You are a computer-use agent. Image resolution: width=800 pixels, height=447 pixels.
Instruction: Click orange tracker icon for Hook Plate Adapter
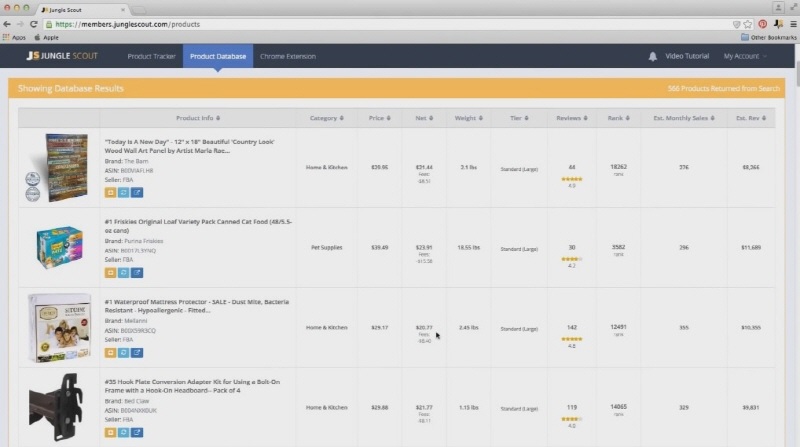[x=110, y=432]
